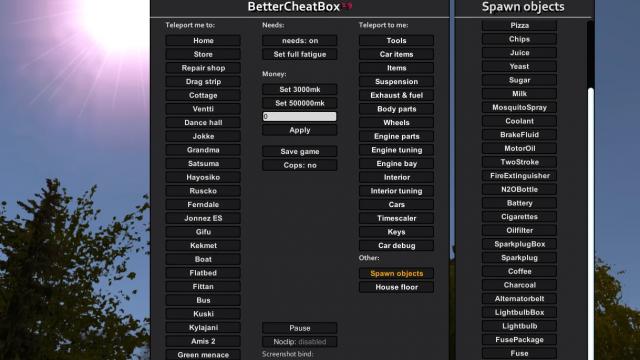Teleport me to the Ruscko
Viewport: 640px width, 360px height.
click(203, 191)
